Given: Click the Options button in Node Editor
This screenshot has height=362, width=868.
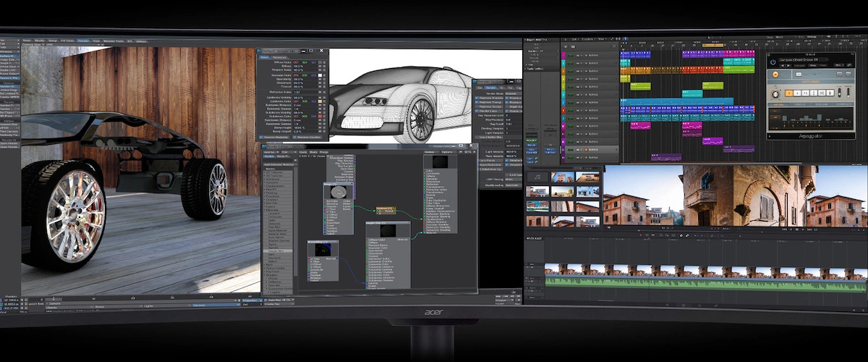Looking at the screenshot, I should pos(447,152).
